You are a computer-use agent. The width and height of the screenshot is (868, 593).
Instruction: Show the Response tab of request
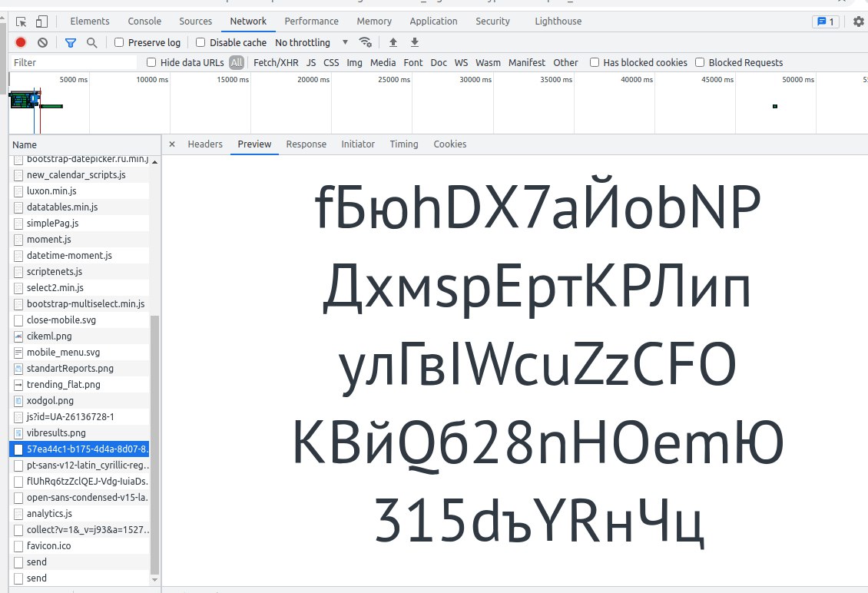coord(306,144)
